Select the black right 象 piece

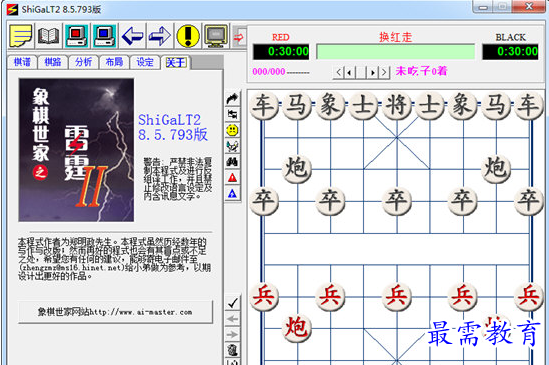pos(463,105)
